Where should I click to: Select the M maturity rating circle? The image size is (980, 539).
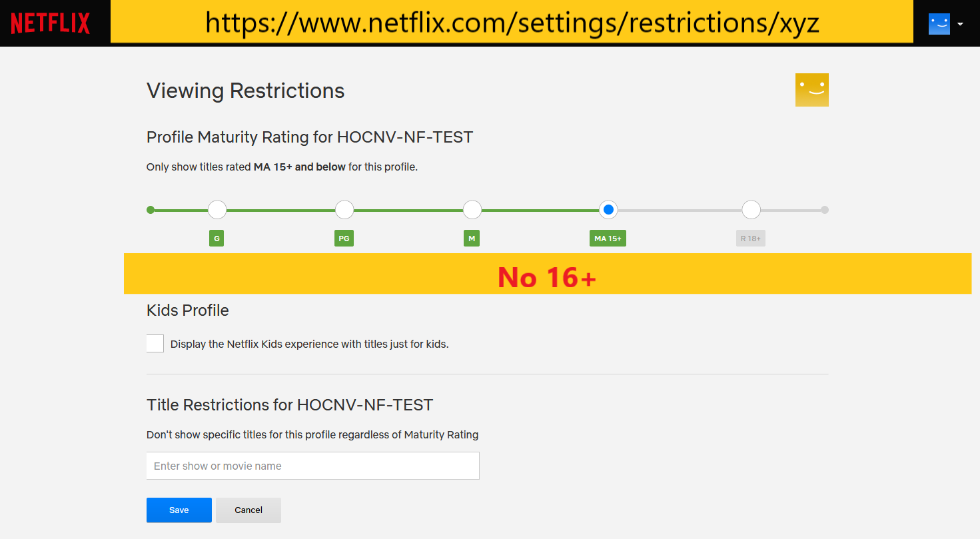point(472,210)
